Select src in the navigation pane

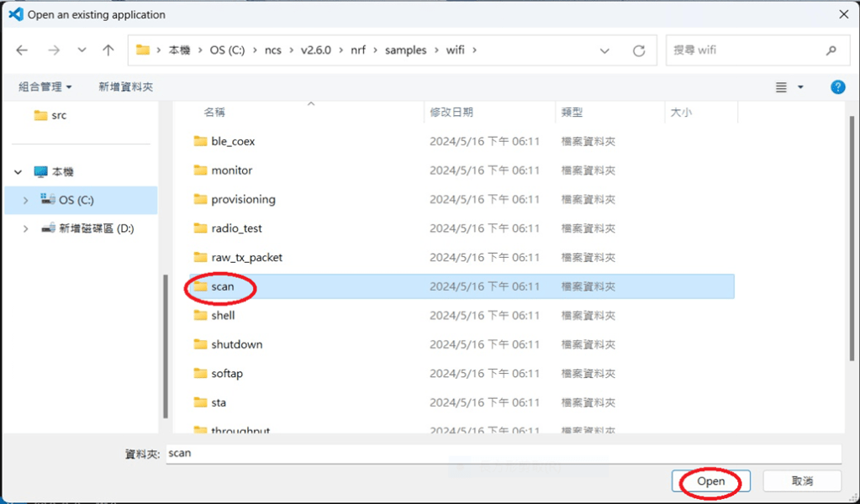point(50,115)
